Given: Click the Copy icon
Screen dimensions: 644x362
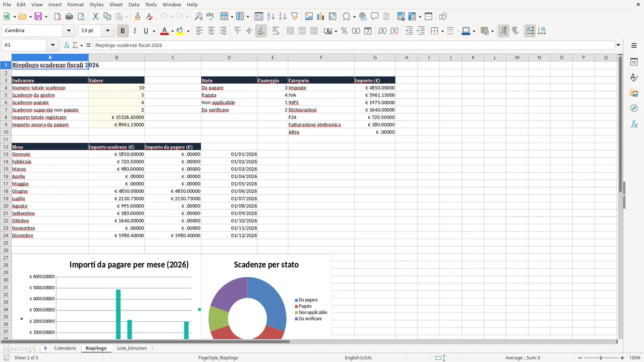Looking at the screenshot, I should coord(107,17).
